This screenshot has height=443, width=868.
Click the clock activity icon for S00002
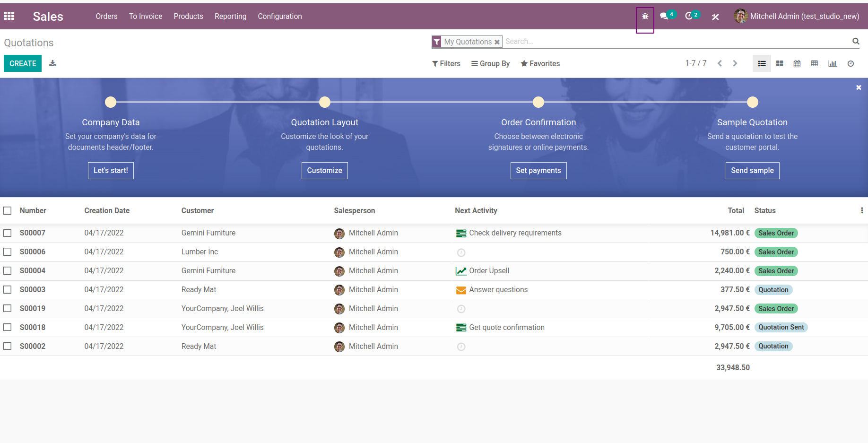pos(461,347)
